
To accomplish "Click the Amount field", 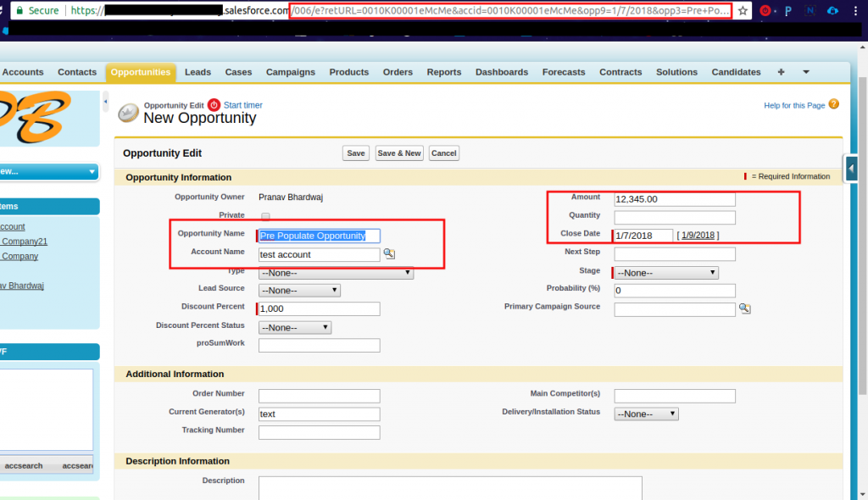I will tap(675, 199).
